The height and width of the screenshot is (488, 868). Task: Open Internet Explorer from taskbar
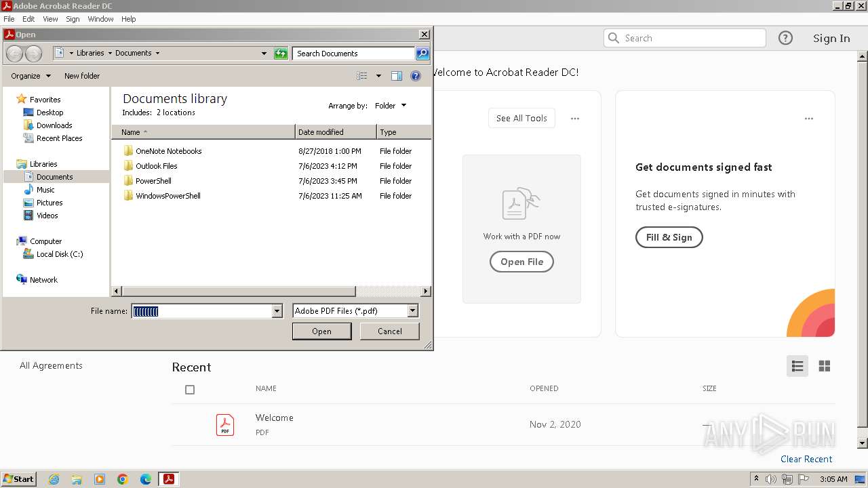click(54, 479)
